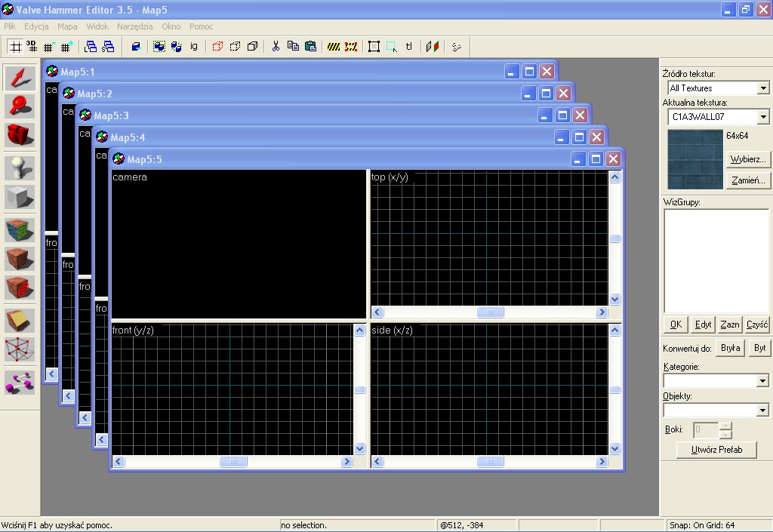Viewport: 773px width, 532px height.
Task: Select the Apply current texture tool
Action: (20, 259)
